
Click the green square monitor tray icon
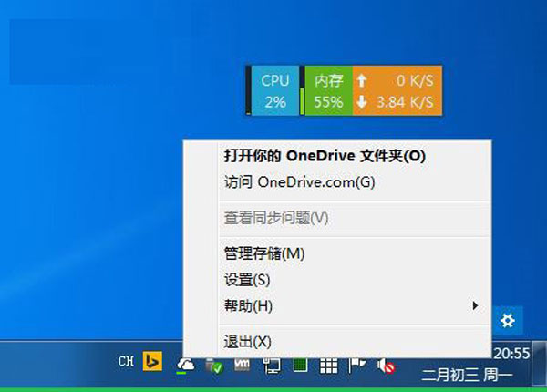[x=300, y=365]
